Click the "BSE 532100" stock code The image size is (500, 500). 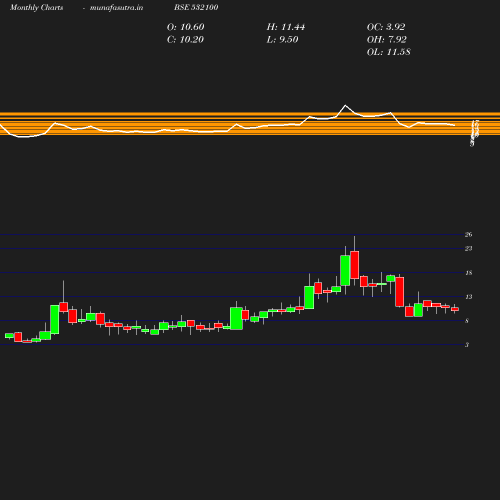tap(196, 7)
